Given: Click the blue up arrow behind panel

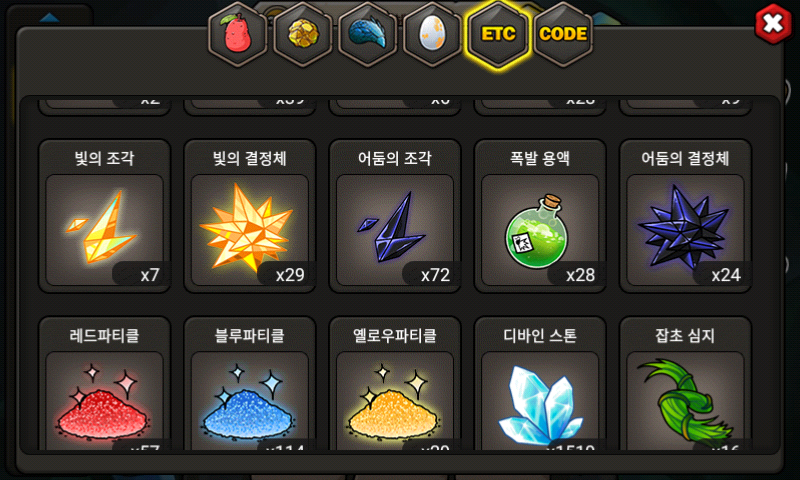Looking at the screenshot, I should coord(49,18).
